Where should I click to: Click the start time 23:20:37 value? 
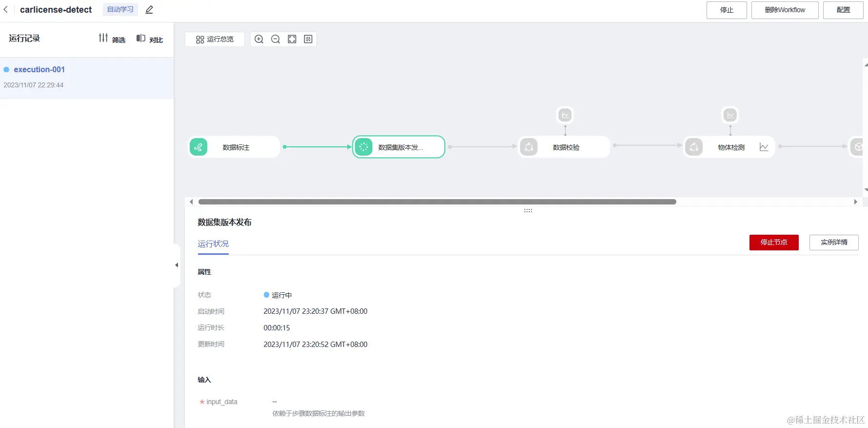click(316, 311)
